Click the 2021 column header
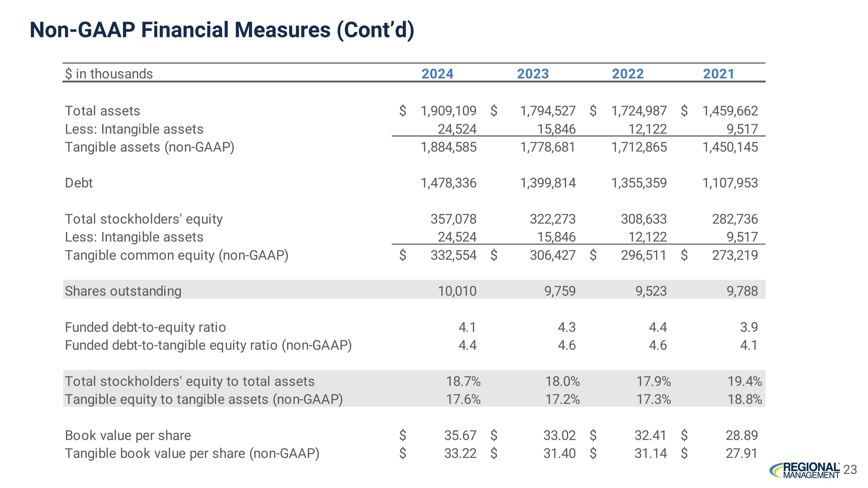Image resolution: width=868 pixels, height=488 pixels. click(x=718, y=74)
